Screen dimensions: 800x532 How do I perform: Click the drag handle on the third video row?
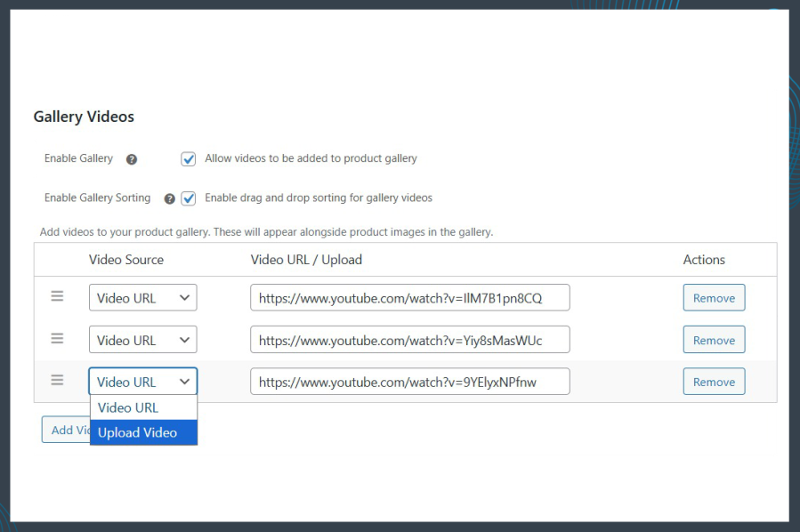pos(57,381)
